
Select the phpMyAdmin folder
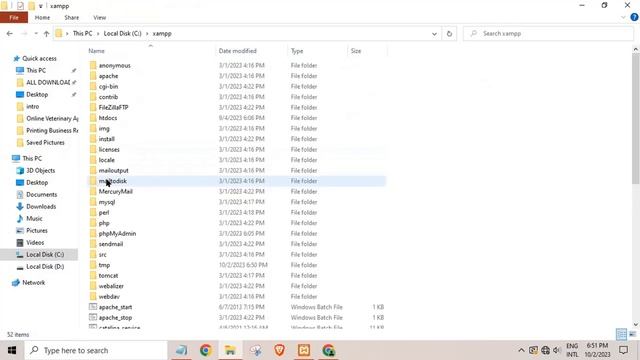[x=117, y=233]
